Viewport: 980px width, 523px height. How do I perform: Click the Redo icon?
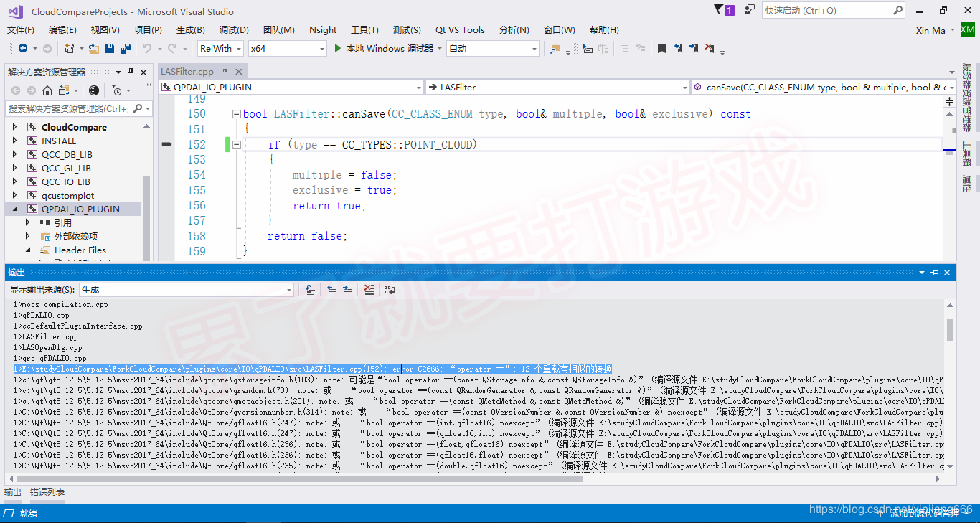[171, 48]
